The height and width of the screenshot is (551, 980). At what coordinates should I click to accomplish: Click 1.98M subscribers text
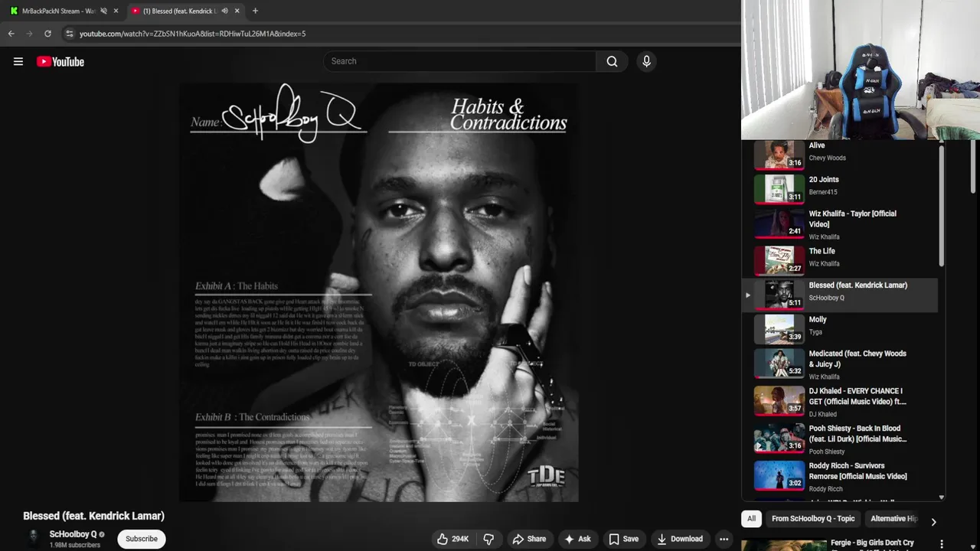[75, 546]
